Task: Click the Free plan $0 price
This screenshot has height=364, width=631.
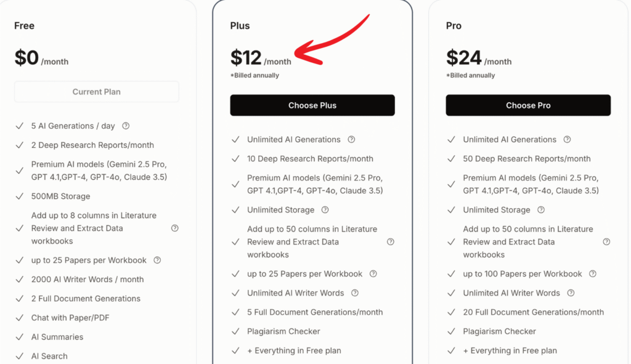Action: (x=26, y=58)
